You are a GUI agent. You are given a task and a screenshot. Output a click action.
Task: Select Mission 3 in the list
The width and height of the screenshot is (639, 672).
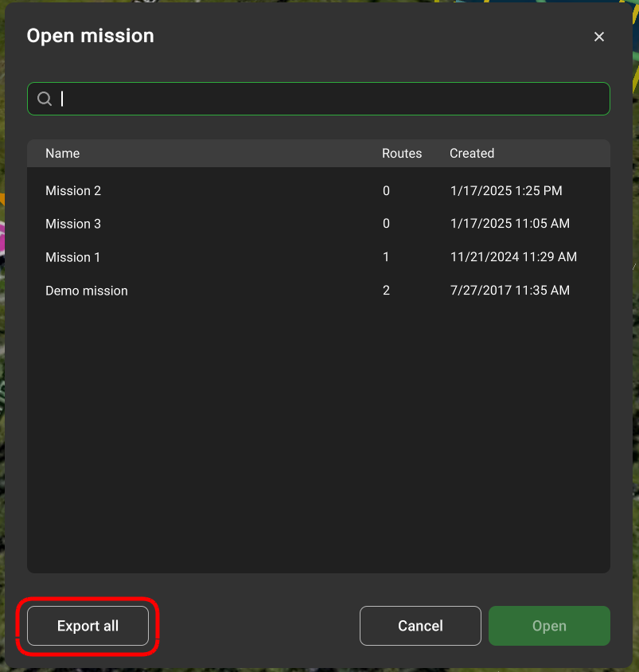point(73,225)
